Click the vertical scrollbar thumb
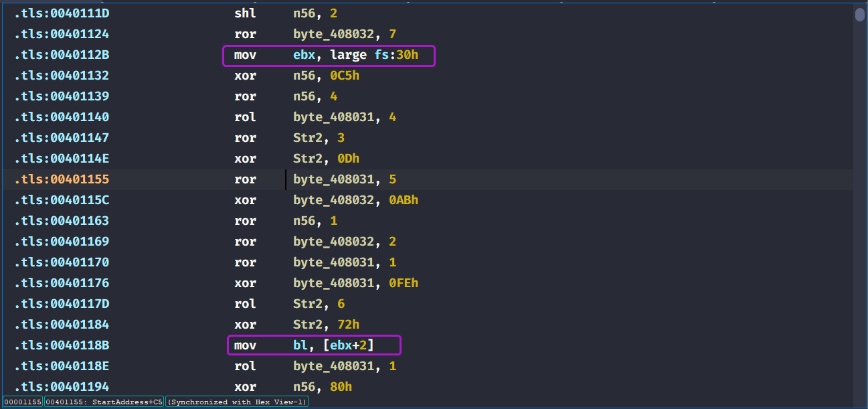 [859, 15]
